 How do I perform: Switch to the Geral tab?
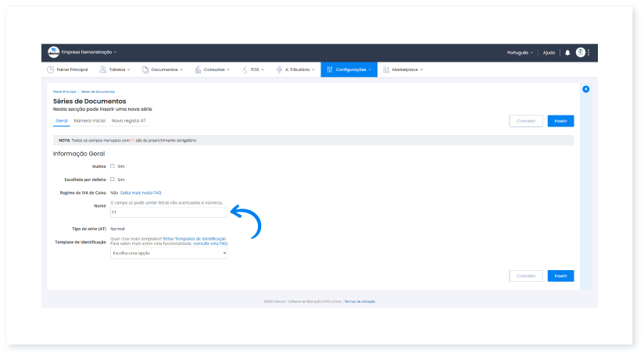[x=62, y=120]
